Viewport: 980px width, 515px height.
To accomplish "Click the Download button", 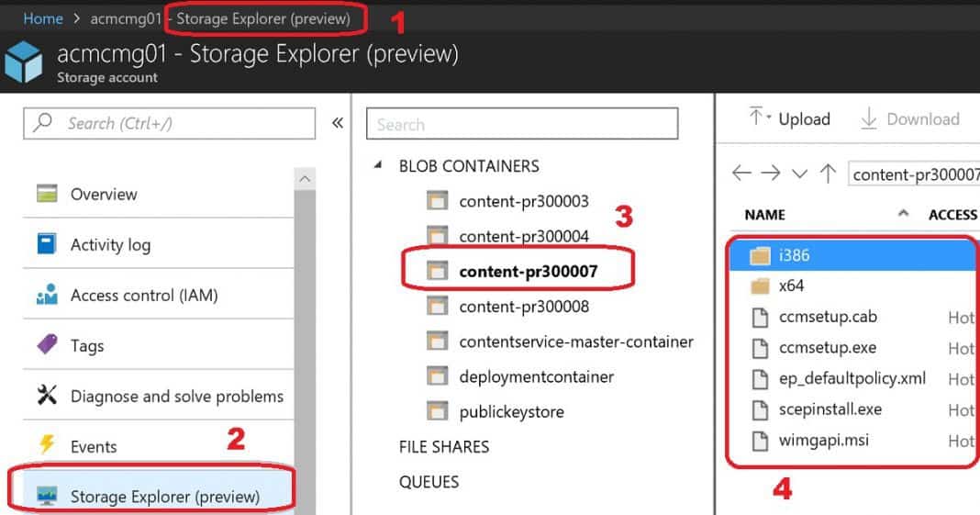I will [910, 118].
